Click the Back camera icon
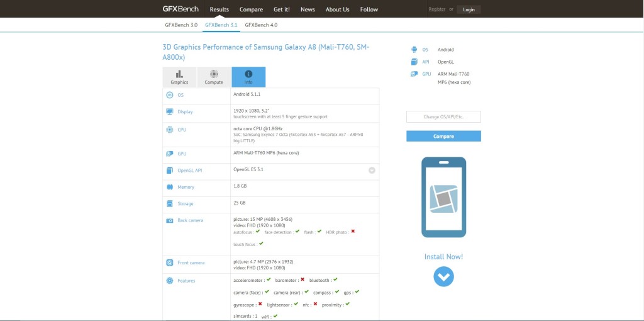The width and height of the screenshot is (644, 321). [170, 220]
